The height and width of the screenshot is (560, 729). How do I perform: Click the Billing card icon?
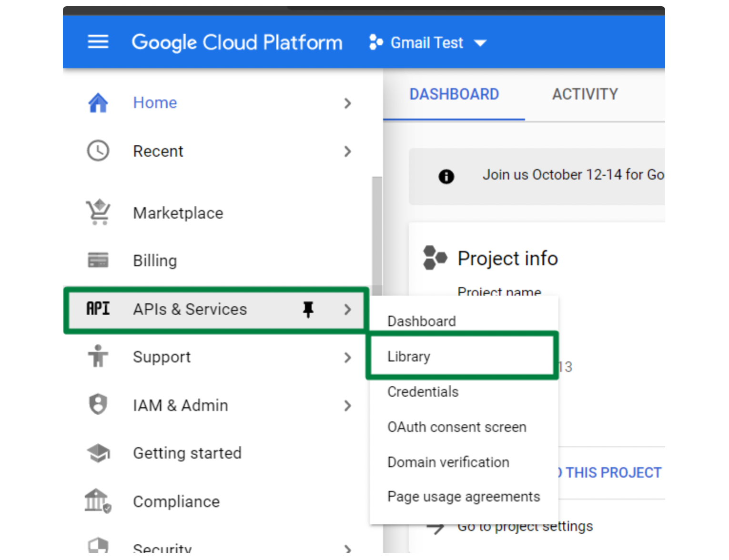tap(98, 260)
